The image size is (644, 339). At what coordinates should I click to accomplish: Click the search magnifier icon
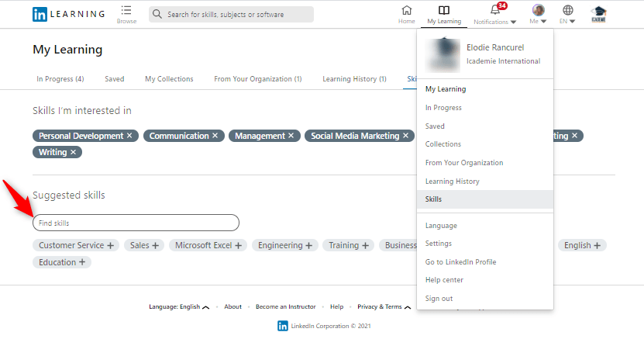pos(157,14)
